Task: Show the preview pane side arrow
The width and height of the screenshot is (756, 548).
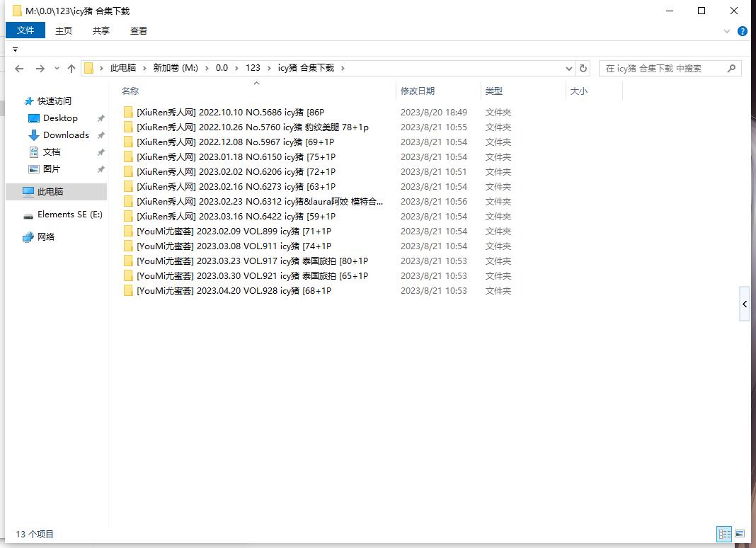Action: [745, 304]
